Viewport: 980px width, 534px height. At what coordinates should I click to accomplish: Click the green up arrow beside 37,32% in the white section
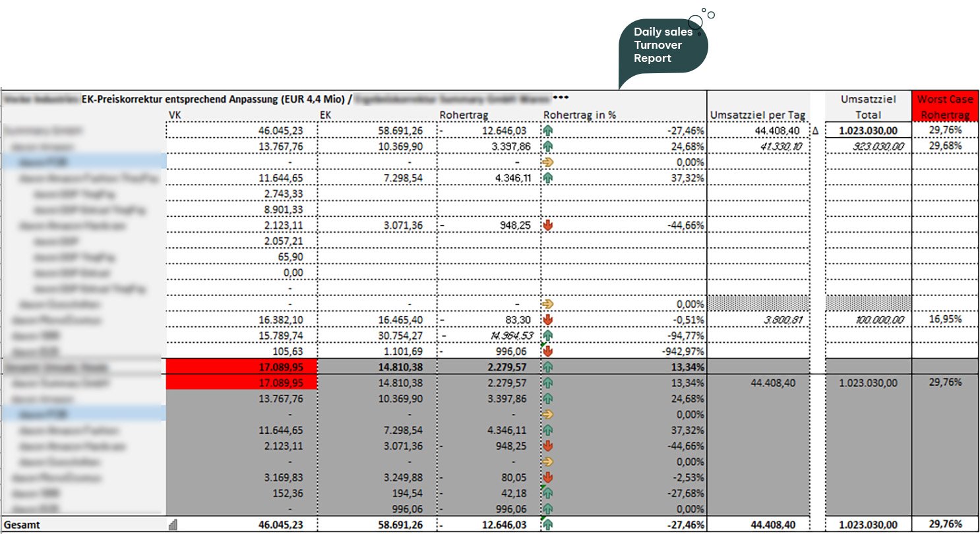[x=547, y=177]
